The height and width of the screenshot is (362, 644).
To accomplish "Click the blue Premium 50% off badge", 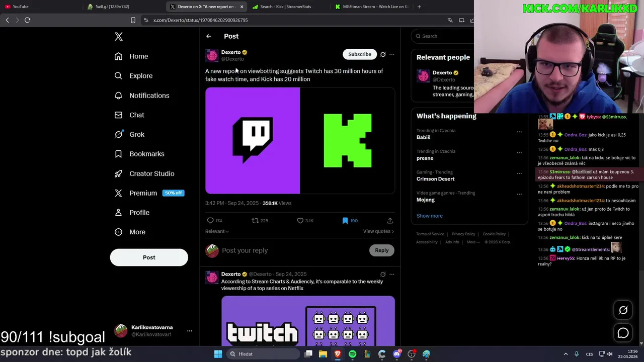I will point(173,193).
